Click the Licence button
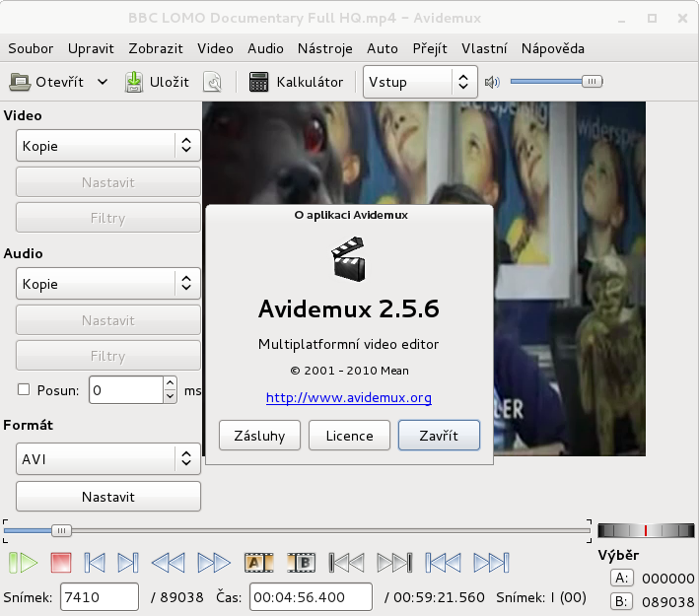The height and width of the screenshot is (616, 699). tap(349, 435)
